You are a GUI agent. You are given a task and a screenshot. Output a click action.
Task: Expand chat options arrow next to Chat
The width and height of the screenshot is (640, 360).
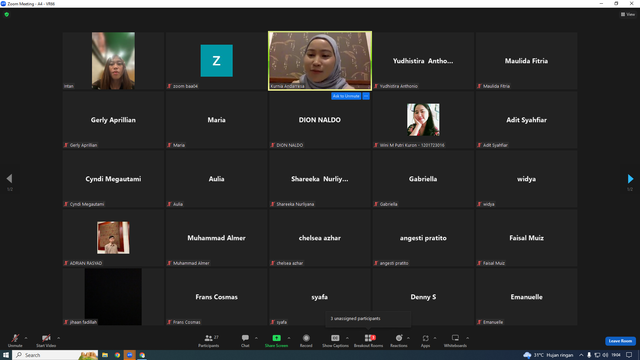(256, 338)
